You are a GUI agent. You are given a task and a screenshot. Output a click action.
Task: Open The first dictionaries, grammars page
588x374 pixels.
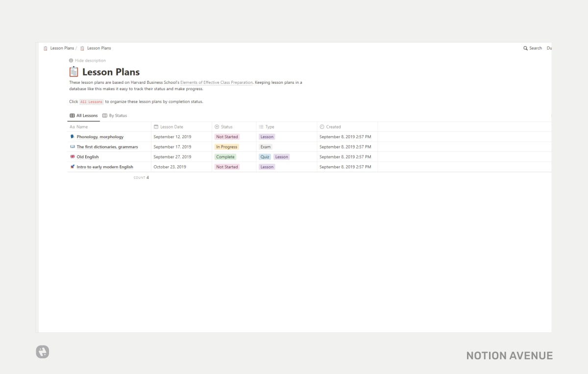[x=107, y=147]
